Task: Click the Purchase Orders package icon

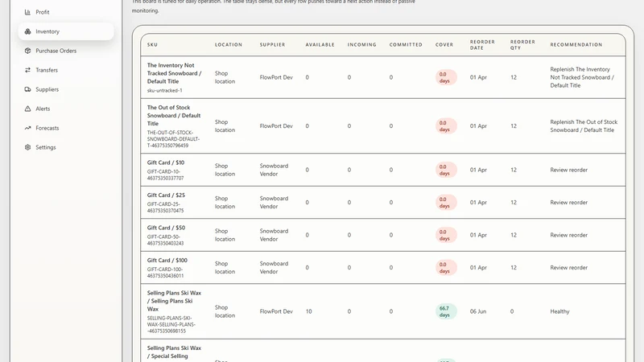Action: point(27,51)
